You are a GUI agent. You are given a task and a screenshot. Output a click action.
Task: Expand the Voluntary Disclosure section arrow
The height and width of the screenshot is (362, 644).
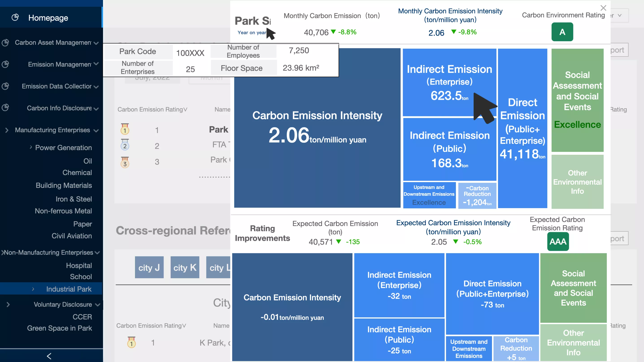click(8, 305)
